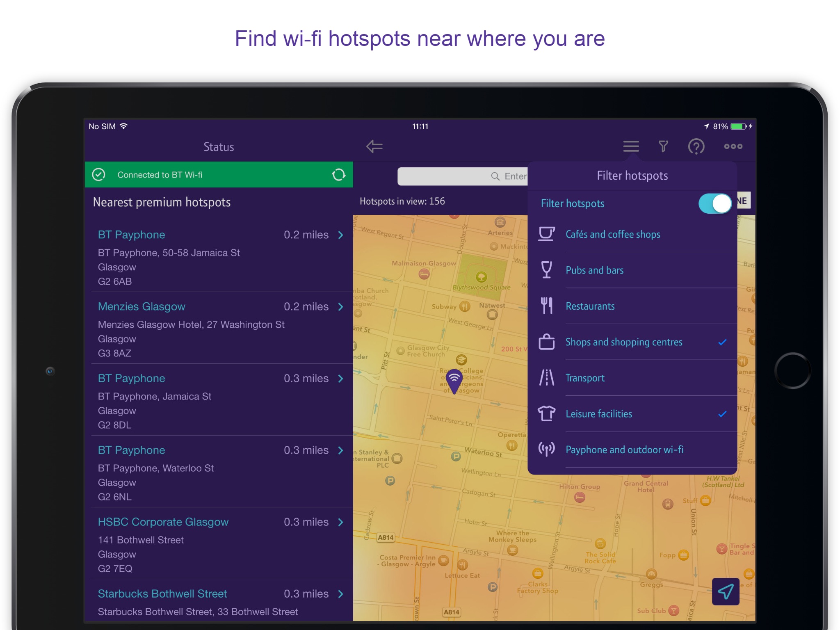Click the location search input field
This screenshot has height=630, width=840.
pyautogui.click(x=462, y=176)
